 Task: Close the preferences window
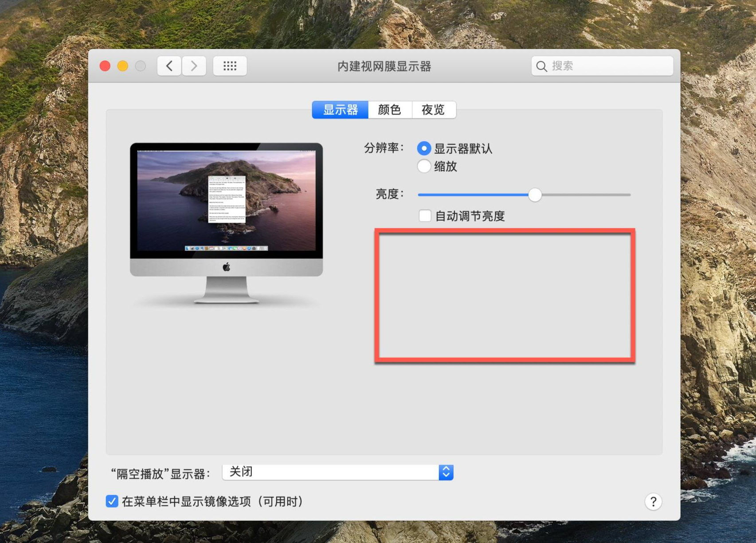point(105,66)
